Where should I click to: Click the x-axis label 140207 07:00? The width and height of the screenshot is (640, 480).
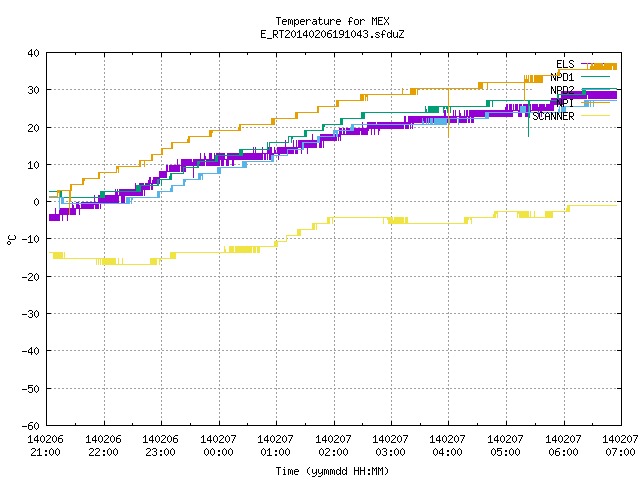click(620, 446)
